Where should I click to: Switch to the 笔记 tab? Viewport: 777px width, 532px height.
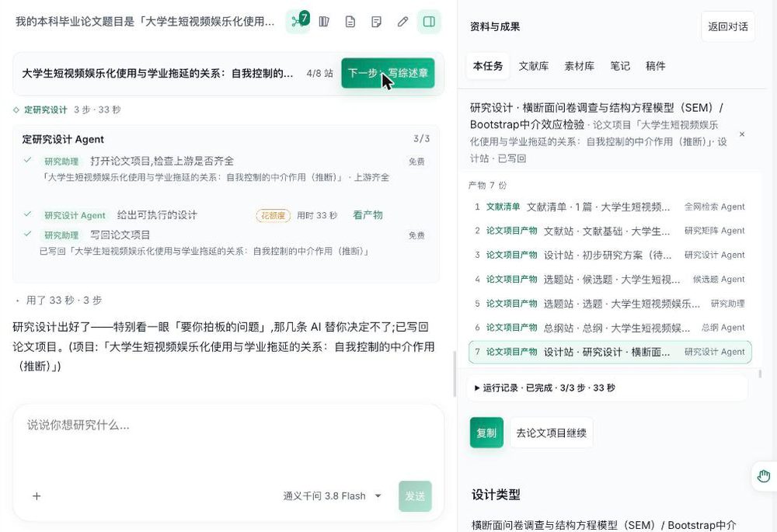point(620,66)
